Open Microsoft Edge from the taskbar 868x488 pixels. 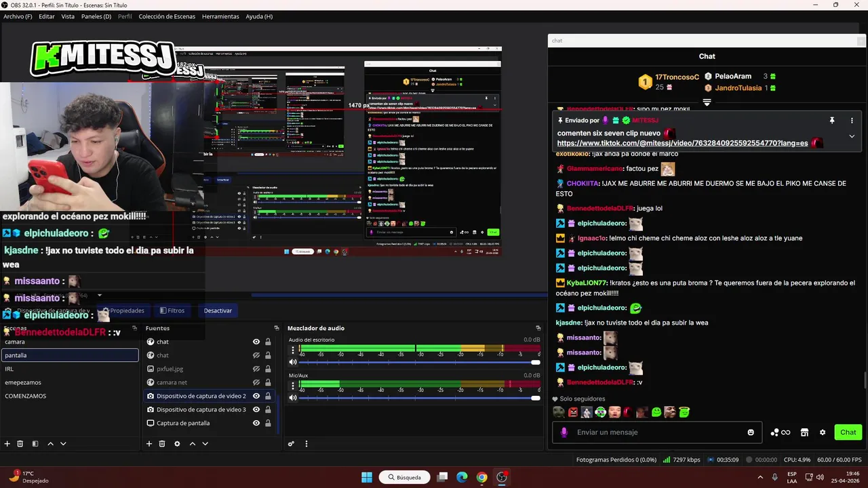point(462,477)
